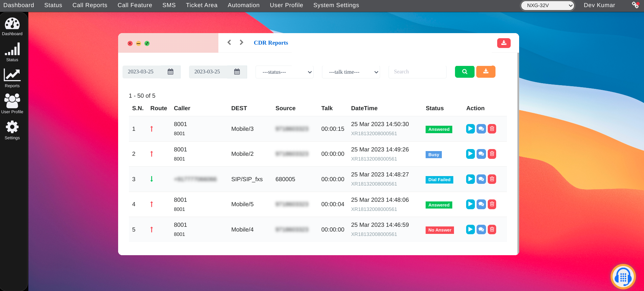
Task: Open the headset support chat widget
Action: (623, 277)
